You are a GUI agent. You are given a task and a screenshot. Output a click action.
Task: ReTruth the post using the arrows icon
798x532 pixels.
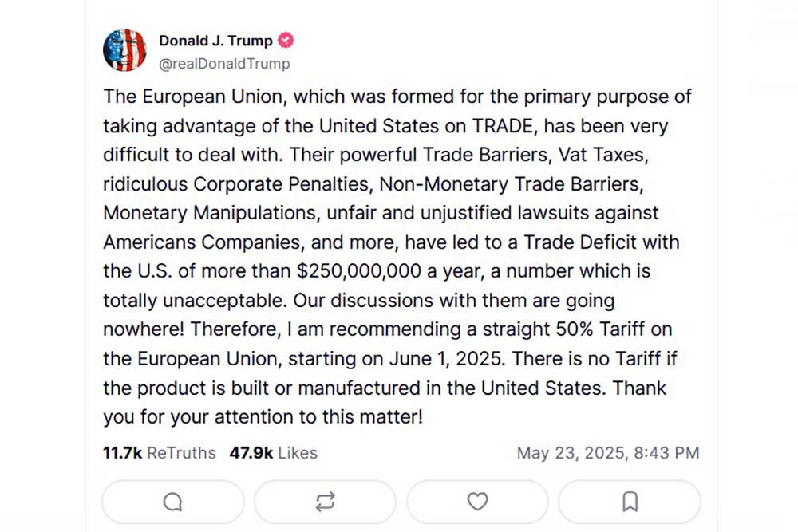pos(325,502)
